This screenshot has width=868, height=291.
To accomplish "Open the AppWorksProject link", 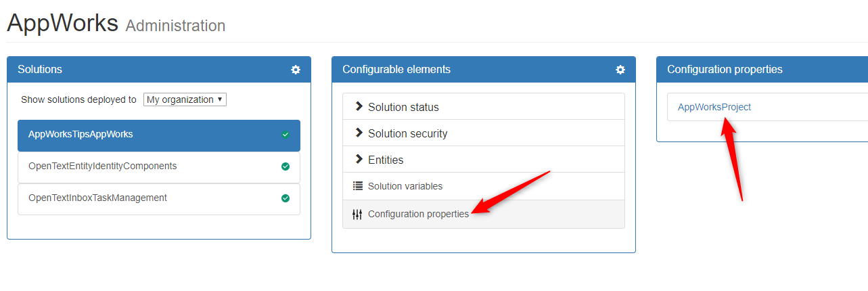I will 714,107.
